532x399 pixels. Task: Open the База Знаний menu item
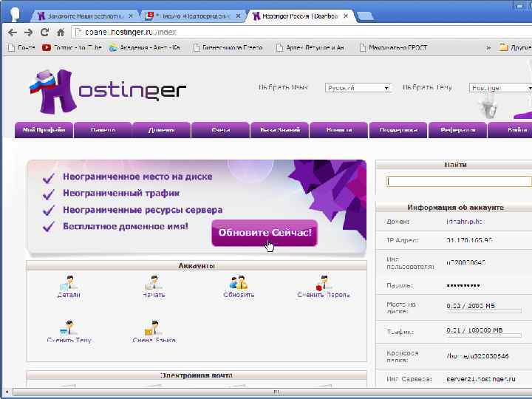click(280, 130)
